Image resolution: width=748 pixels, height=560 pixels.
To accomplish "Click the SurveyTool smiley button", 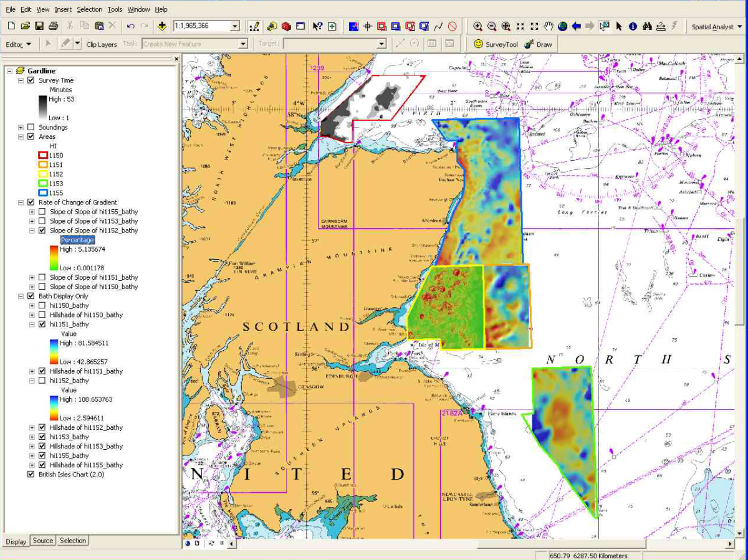I will point(496,44).
